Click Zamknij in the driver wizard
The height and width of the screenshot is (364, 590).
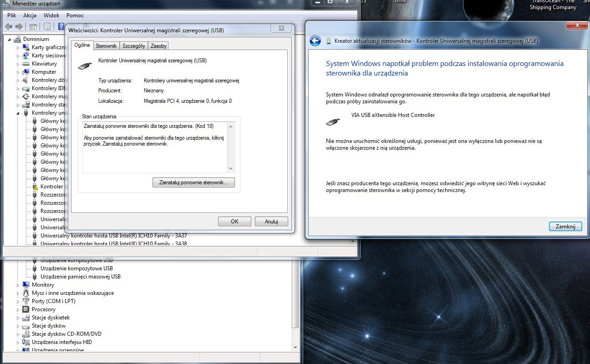click(565, 226)
